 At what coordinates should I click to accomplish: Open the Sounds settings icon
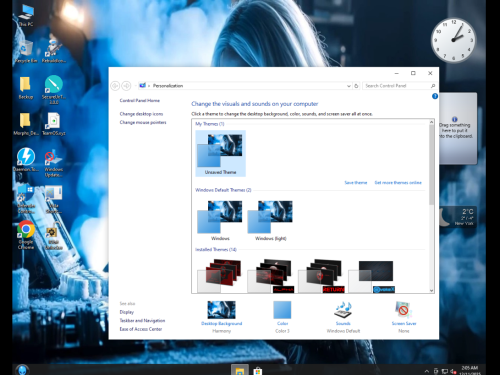point(343,310)
